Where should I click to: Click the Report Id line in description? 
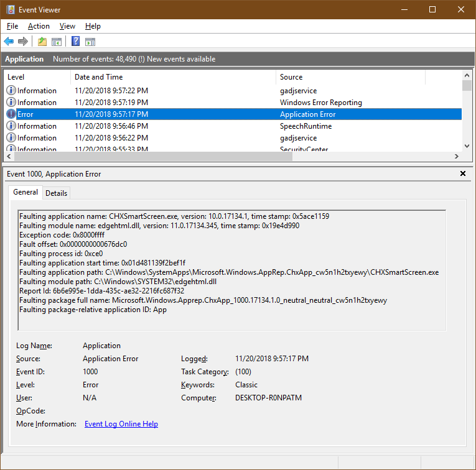[x=101, y=291]
